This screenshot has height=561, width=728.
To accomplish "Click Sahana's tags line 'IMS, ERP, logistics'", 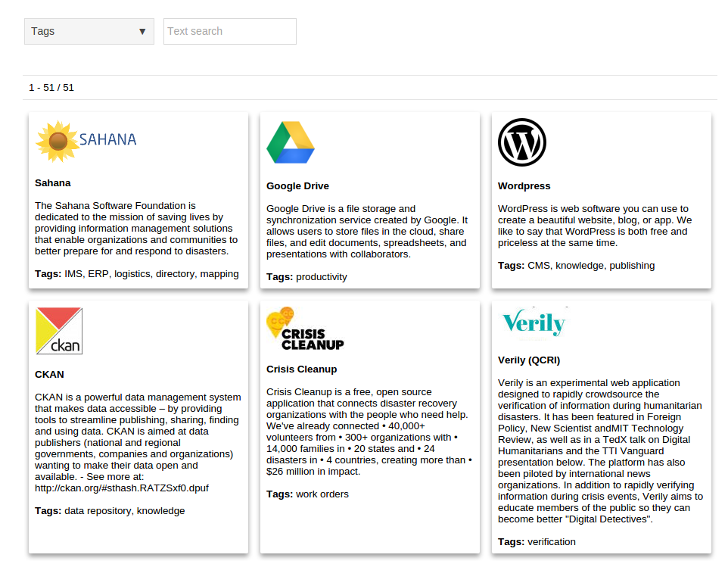I will coord(137,274).
